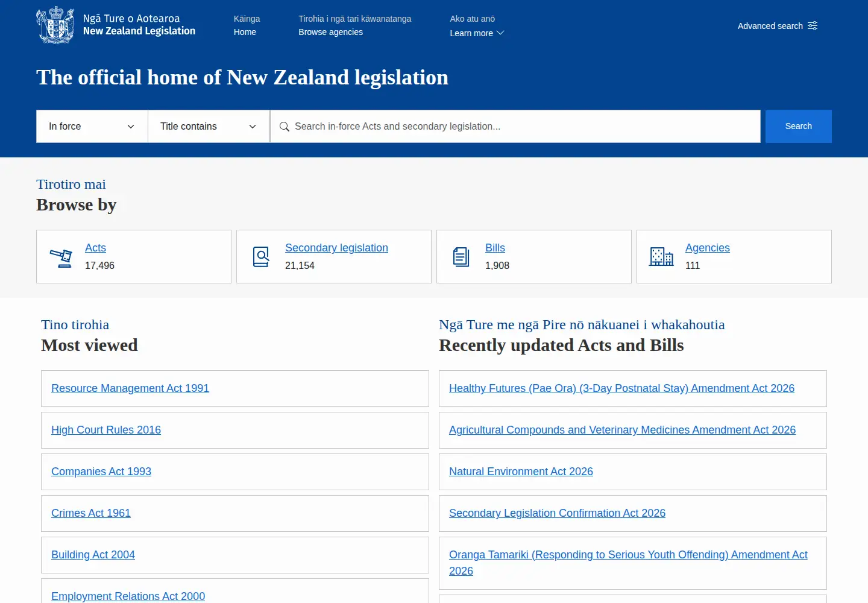Screen dimensions: 868x603
Task: Open the Agencies link
Action: (x=707, y=248)
